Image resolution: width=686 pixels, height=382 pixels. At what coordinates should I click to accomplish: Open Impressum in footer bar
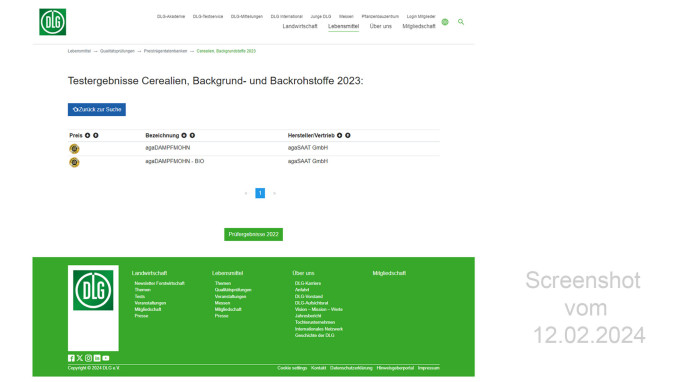[x=429, y=368]
